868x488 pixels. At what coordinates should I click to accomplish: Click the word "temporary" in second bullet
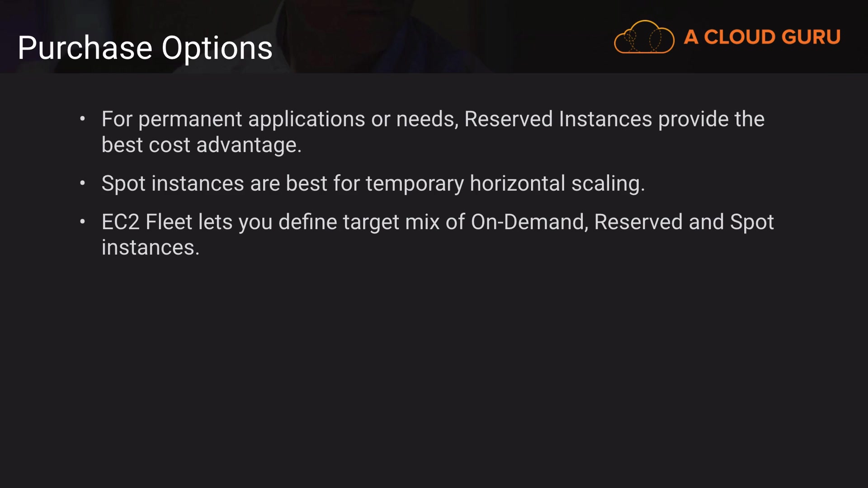pyautogui.click(x=415, y=183)
